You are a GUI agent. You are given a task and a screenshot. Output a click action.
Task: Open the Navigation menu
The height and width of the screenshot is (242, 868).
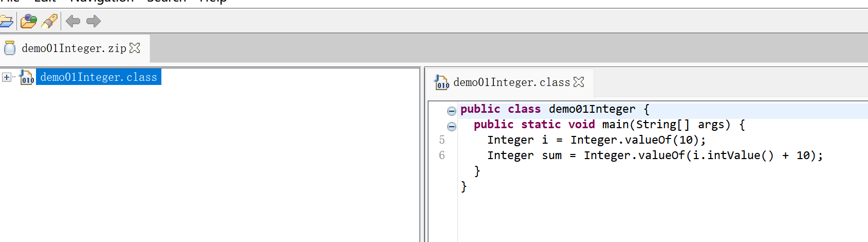pyautogui.click(x=102, y=2)
